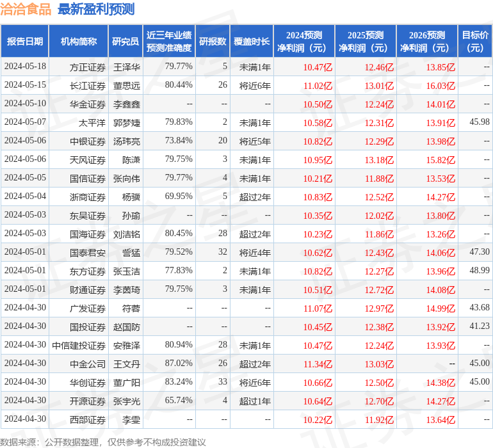Screen dimensions: 493x448
Task: Click the 15.82亿 profit forecast
Action: click(440, 160)
